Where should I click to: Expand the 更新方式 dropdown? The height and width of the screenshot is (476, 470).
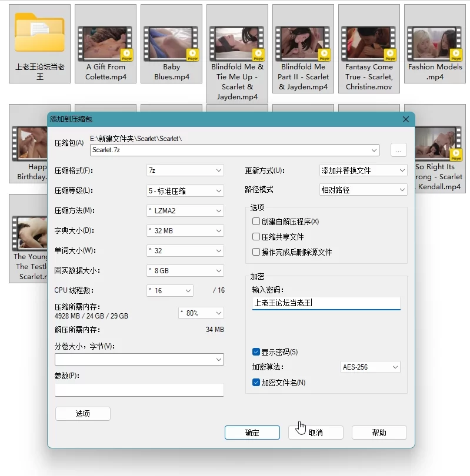364,170
